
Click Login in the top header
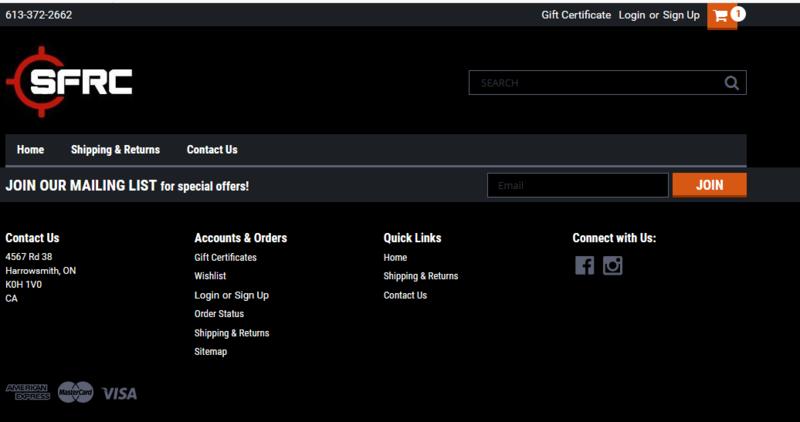[632, 15]
